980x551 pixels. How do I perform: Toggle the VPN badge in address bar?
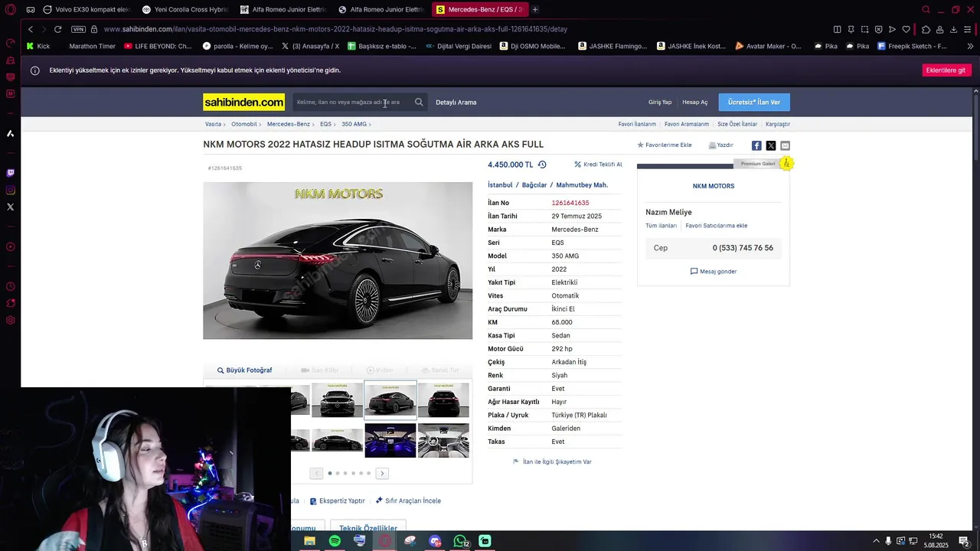pos(78,29)
